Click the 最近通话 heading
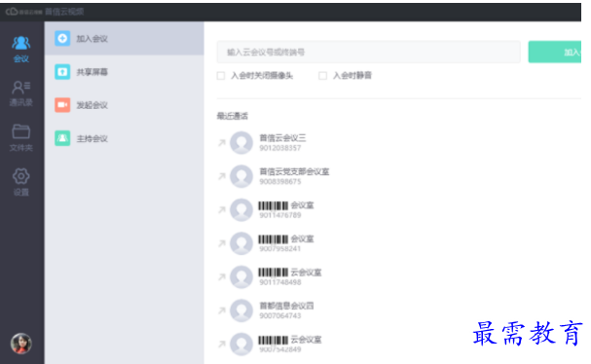 point(232,116)
